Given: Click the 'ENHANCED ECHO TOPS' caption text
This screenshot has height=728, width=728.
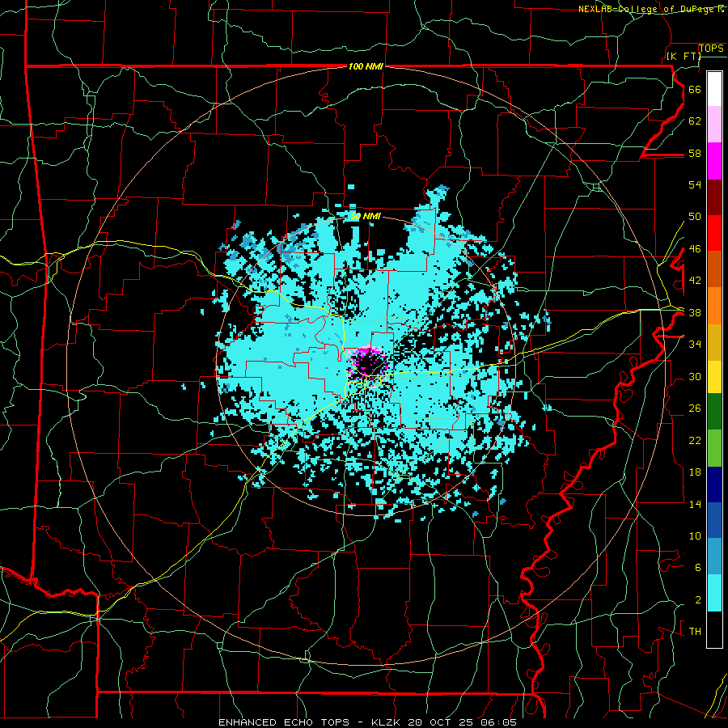Looking at the screenshot, I should [x=284, y=722].
